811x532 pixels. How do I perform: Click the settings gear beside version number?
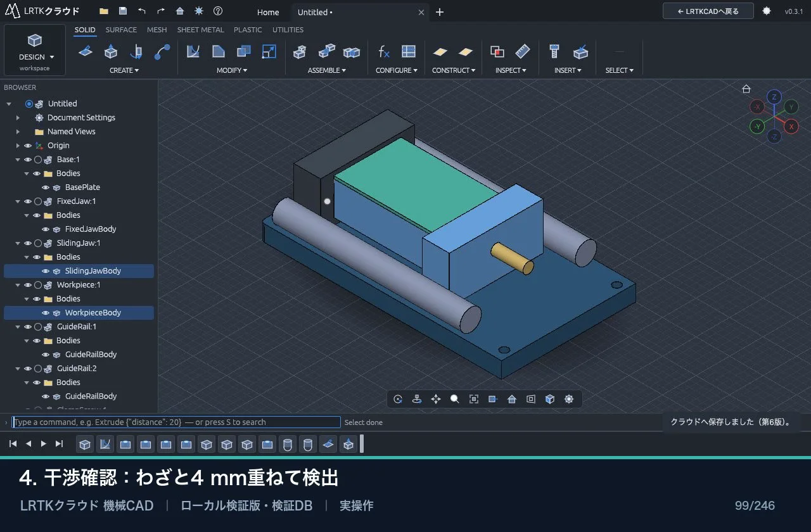pyautogui.click(x=767, y=11)
